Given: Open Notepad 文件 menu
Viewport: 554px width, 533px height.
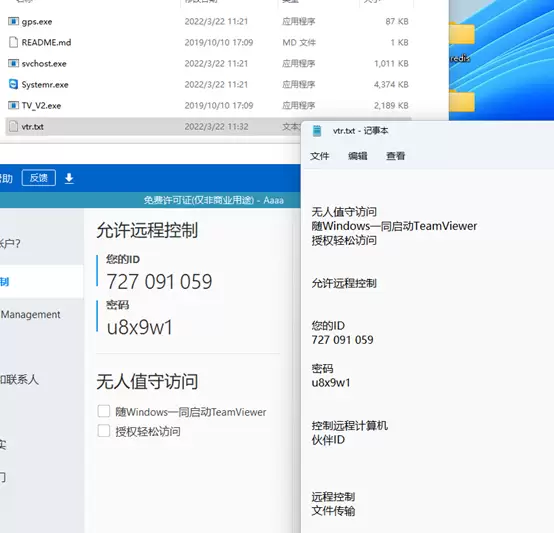Looking at the screenshot, I should (319, 156).
